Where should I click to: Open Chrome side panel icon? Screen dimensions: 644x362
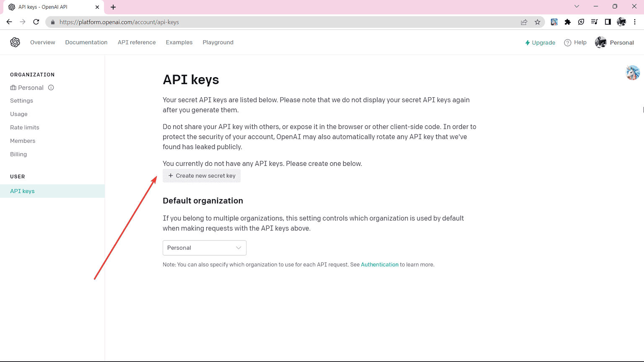click(608, 22)
